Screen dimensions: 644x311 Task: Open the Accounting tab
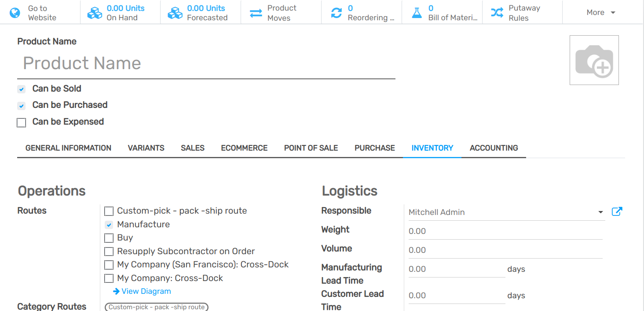[494, 148]
